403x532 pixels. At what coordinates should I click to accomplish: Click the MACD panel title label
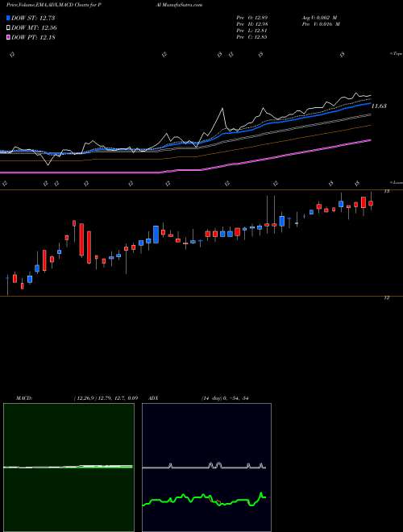coord(23,398)
